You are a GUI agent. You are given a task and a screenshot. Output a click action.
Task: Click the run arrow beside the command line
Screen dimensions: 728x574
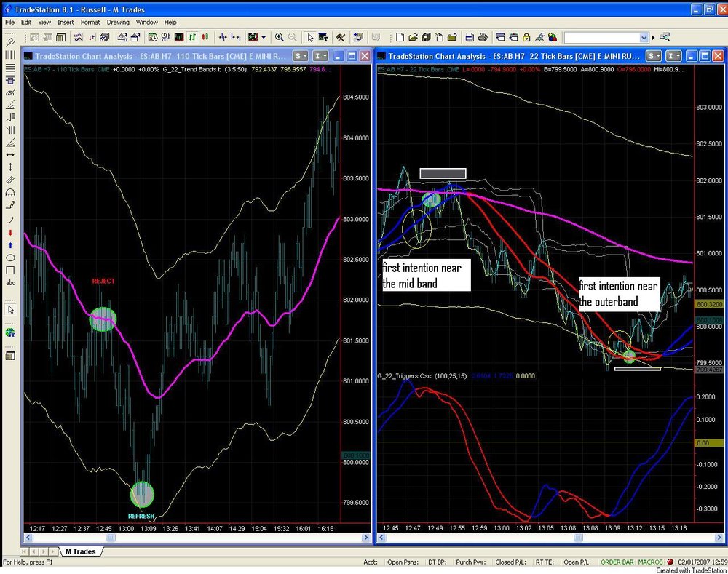click(x=653, y=38)
